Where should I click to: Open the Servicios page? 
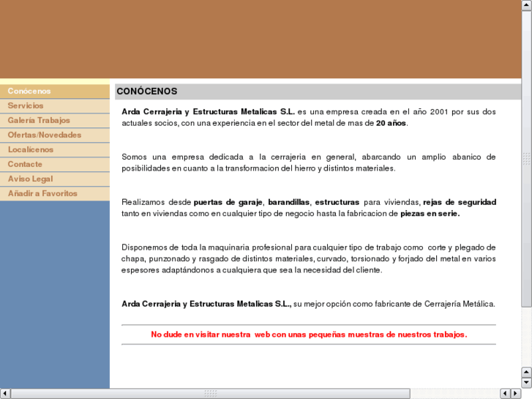(x=55, y=105)
